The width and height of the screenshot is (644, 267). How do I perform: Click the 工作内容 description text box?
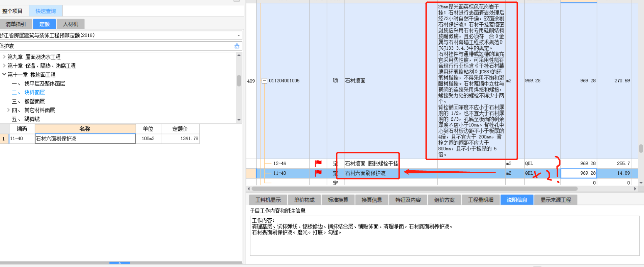click(445, 236)
